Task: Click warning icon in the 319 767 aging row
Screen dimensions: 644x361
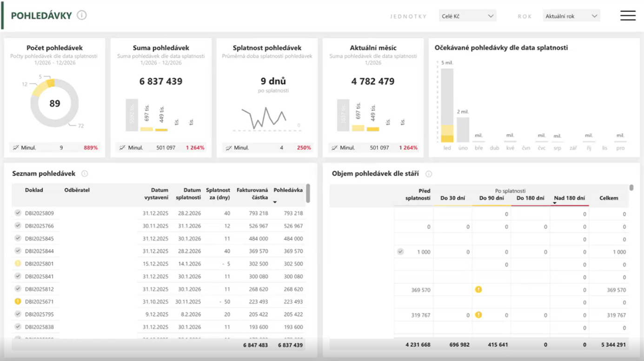Action: (x=479, y=314)
